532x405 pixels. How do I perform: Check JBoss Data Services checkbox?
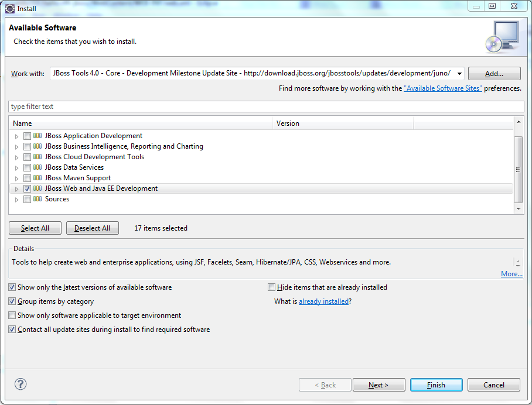click(x=27, y=168)
